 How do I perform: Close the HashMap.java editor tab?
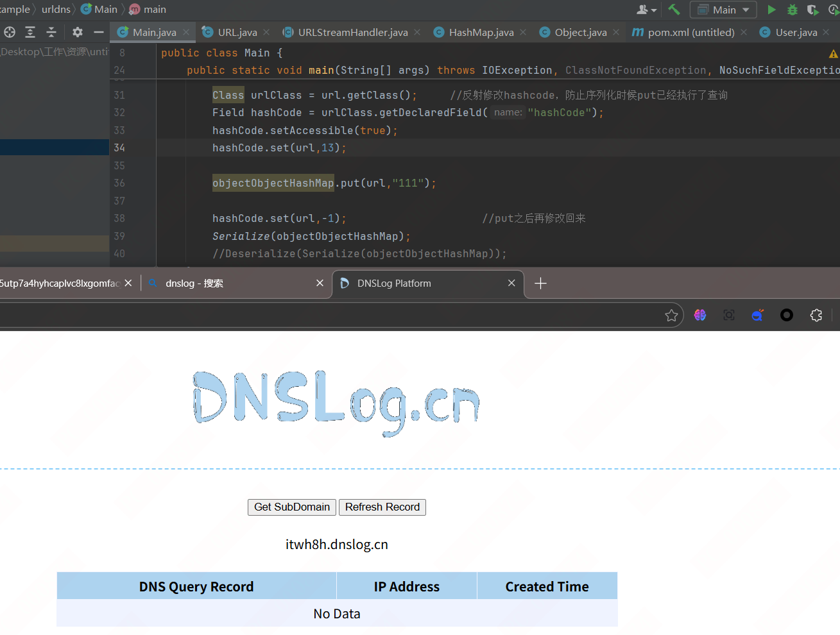point(523,32)
